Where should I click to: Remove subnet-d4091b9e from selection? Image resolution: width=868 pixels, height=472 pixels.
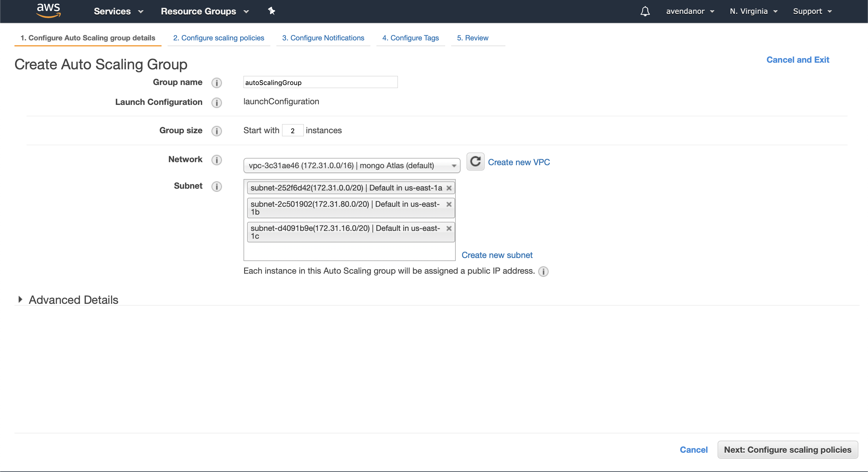pos(449,228)
